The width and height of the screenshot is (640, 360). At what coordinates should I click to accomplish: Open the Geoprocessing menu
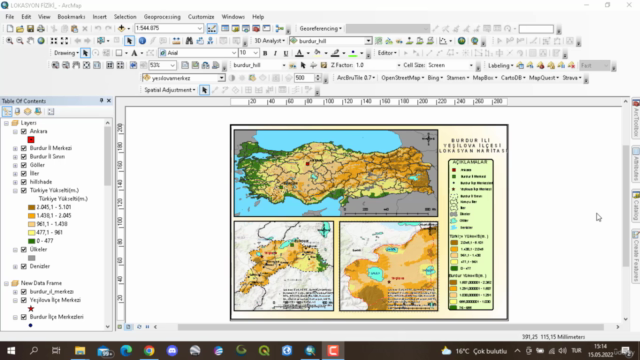point(162,17)
